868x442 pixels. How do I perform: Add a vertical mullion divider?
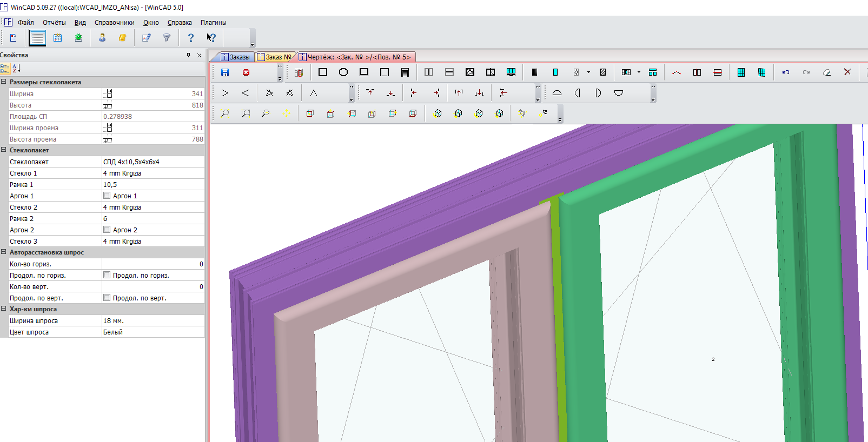[x=429, y=72]
